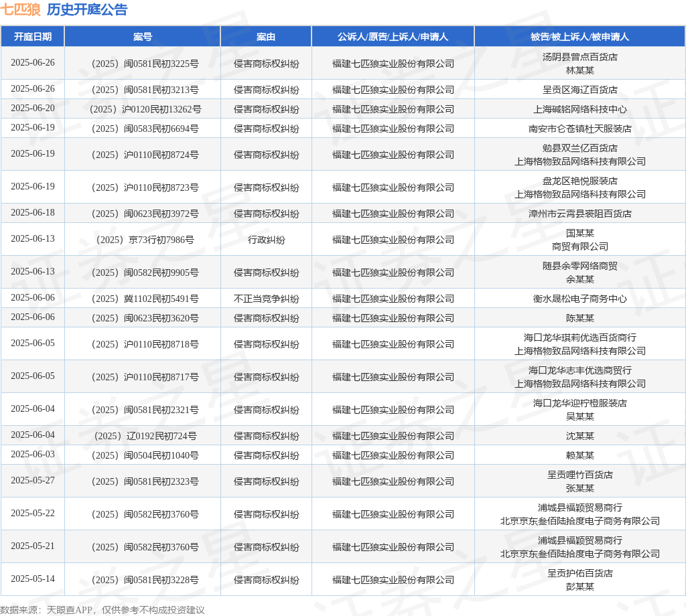The width and height of the screenshot is (686, 616).
Task: Click the '数据来源：天眼查APP' footer note
Action: [x=46, y=611]
